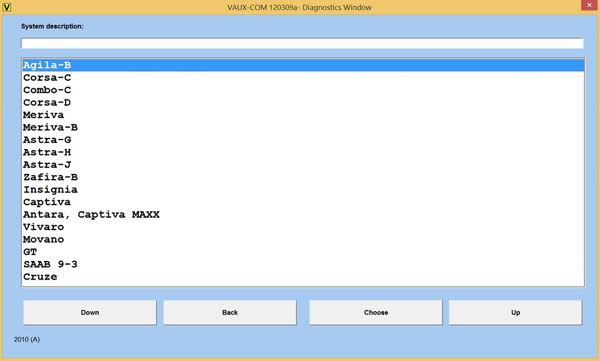Select SAAB 9-3 entry
The image size is (600, 361).
(x=303, y=264)
